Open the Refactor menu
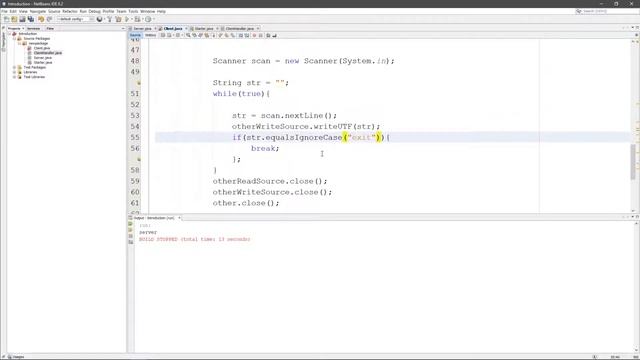The height and width of the screenshot is (360, 640). click(70, 11)
